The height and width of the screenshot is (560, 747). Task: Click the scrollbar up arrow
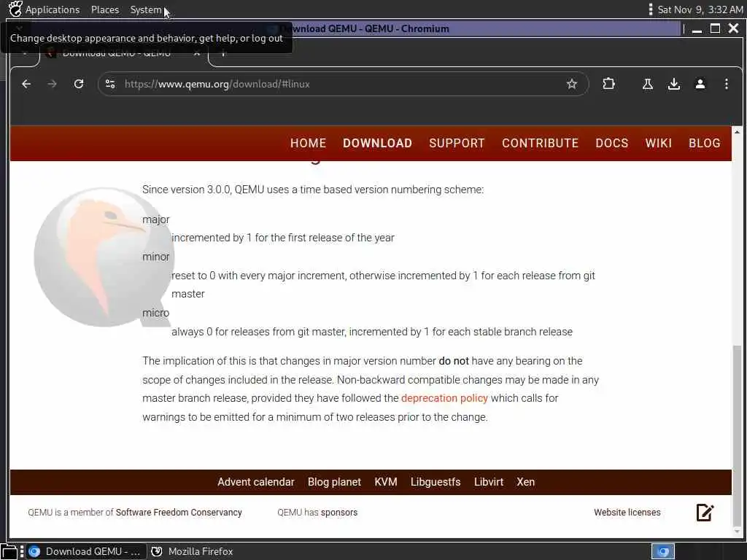click(x=737, y=132)
